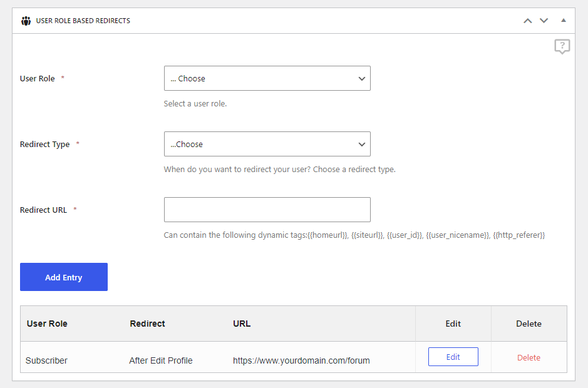This screenshot has height=388, width=588.
Task: Click the Redirect URL field label
Action: pyautogui.click(x=43, y=210)
